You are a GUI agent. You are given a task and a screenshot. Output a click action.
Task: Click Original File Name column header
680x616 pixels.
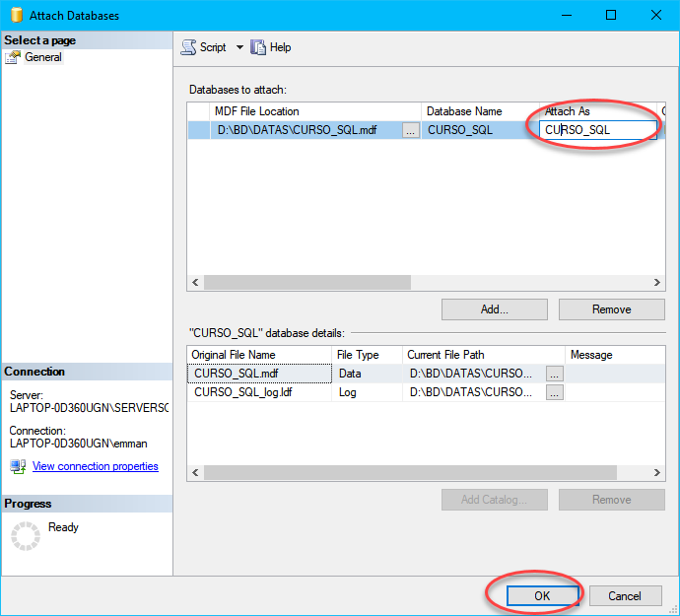(259, 355)
